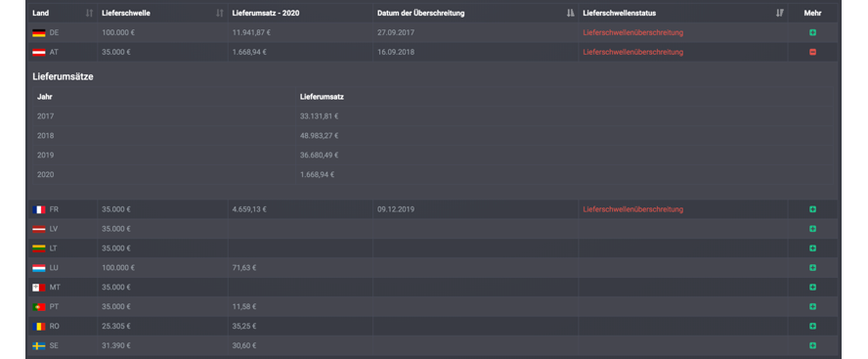Image resolution: width=868 pixels, height=359 pixels.
Task: Sort by Datum der Überschreitung arrows
Action: click(571, 14)
